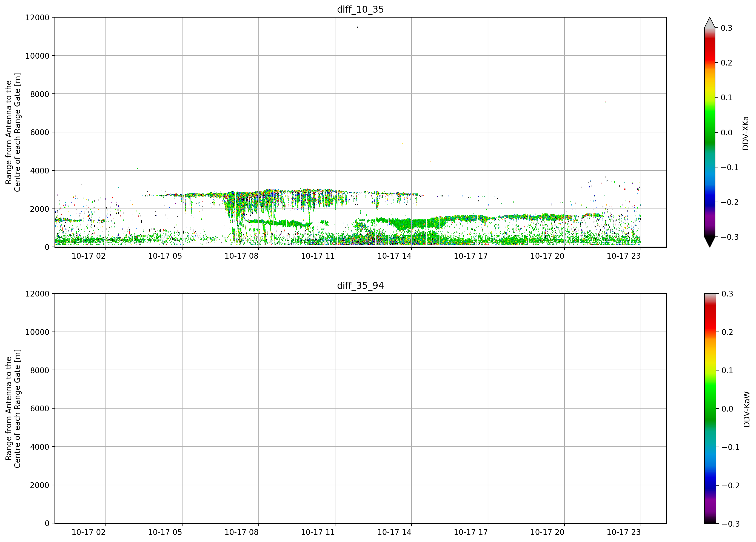Click the diff_35_94 plot's y-axis label
The image size is (756, 542).
[13, 409]
